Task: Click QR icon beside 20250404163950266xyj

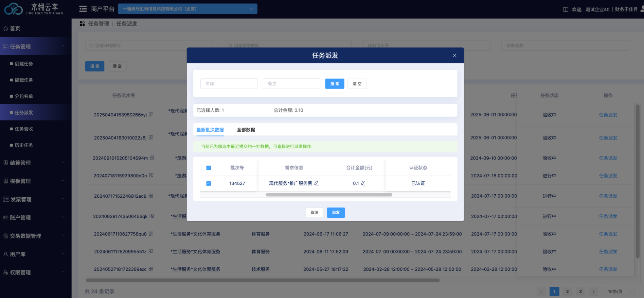Action: click(151, 115)
